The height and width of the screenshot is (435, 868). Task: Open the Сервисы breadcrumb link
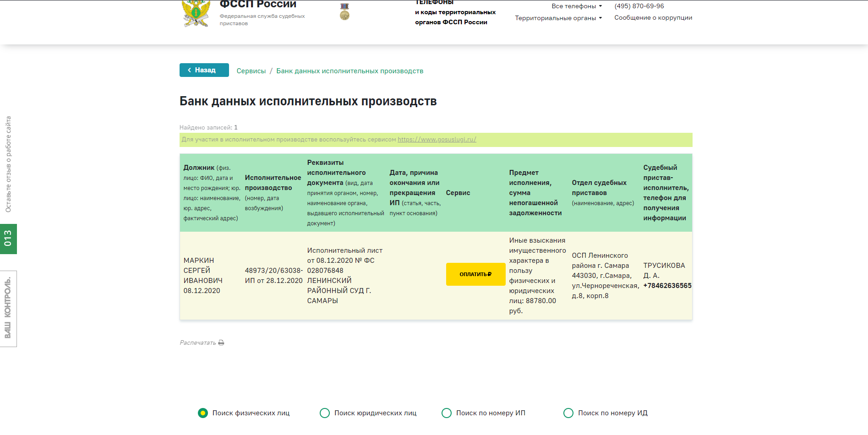pyautogui.click(x=251, y=71)
